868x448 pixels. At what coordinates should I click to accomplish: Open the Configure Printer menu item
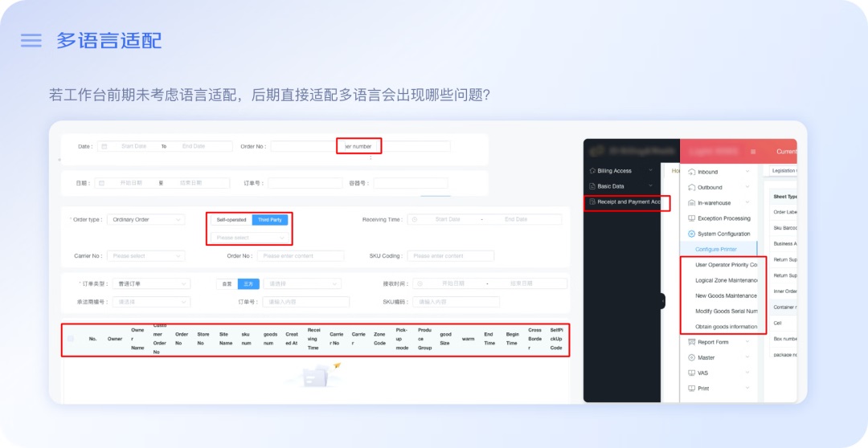(719, 250)
